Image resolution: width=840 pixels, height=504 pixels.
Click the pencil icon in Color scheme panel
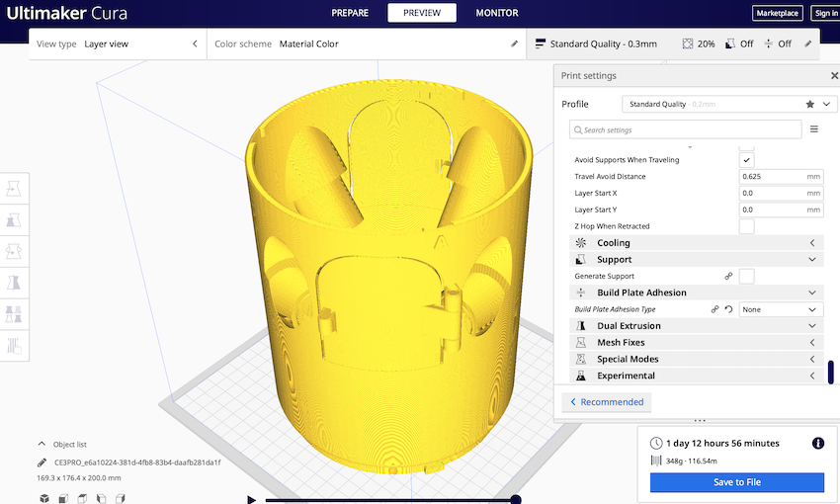click(x=514, y=43)
